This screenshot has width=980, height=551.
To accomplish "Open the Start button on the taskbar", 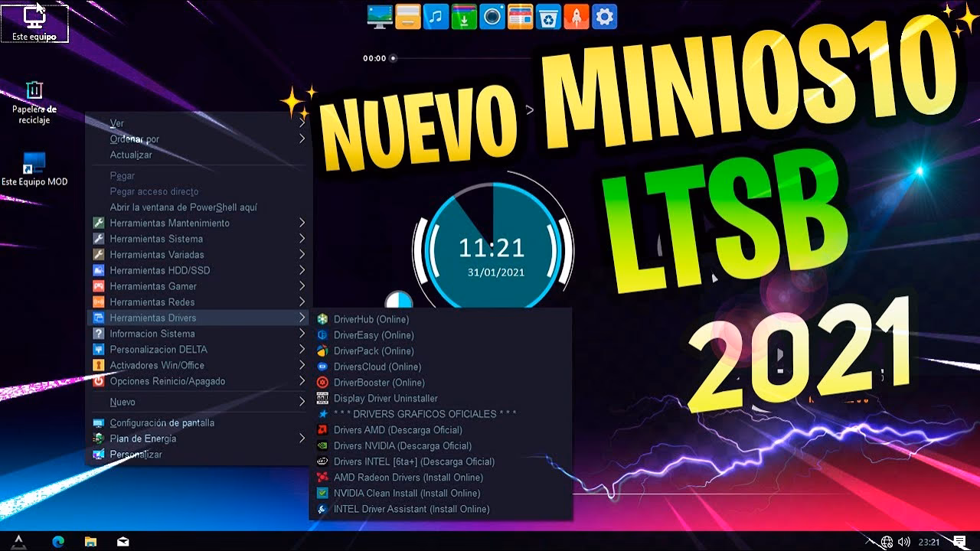I will pos(19,541).
